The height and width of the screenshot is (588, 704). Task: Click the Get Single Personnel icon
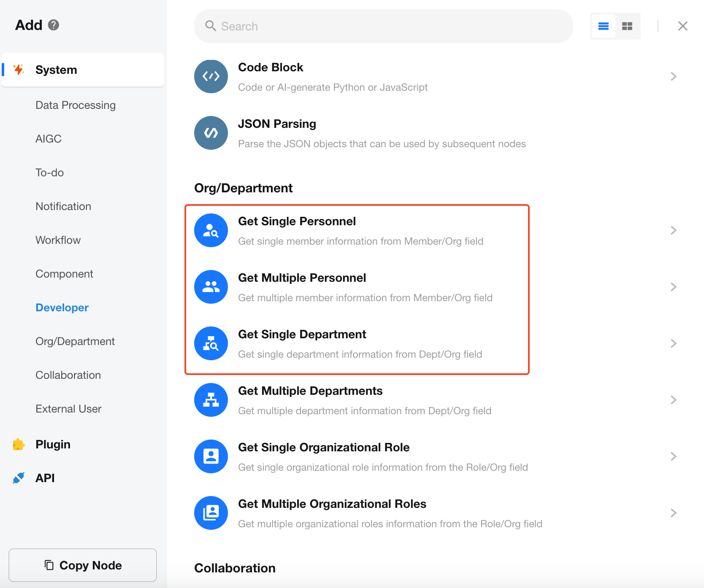211,230
